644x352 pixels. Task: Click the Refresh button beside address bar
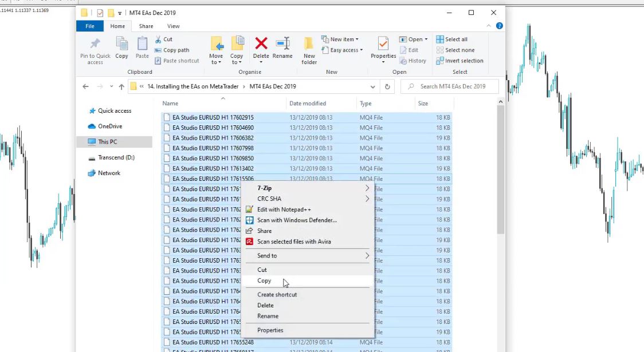point(387,86)
